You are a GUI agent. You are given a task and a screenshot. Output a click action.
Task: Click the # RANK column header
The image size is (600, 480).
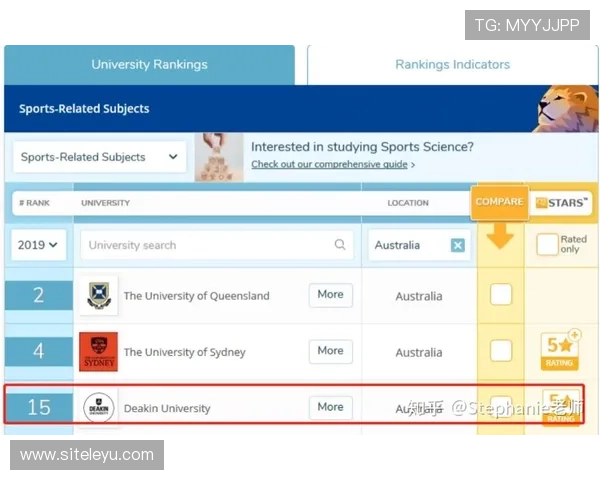pos(34,203)
